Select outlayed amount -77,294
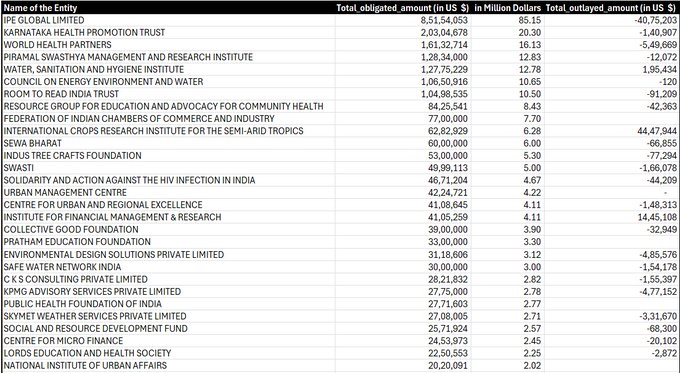The height and width of the screenshot is (373, 680). coord(661,155)
